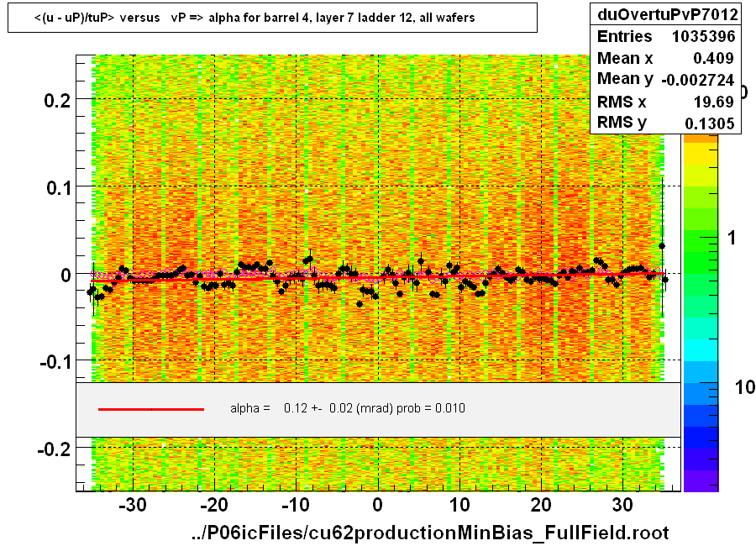Click the Entries 1035396 row

[666, 36]
